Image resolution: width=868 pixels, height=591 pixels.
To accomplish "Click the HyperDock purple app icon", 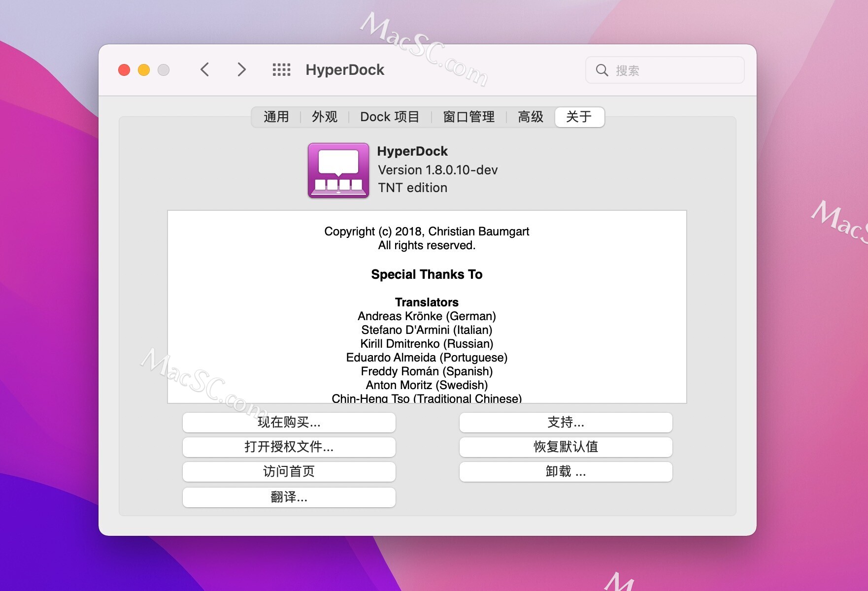I will (338, 170).
